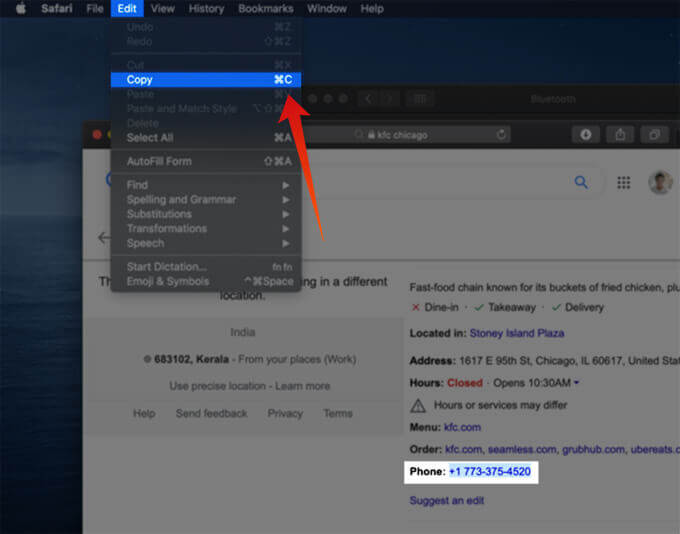The width and height of the screenshot is (680, 534).
Task: Expand the Spelling and Grammar submenu
Action: tap(206, 200)
